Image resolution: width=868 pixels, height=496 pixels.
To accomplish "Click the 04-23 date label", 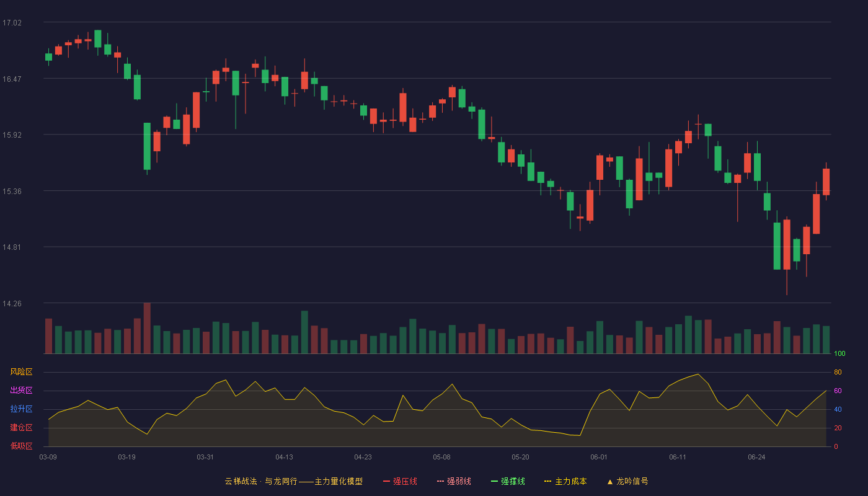I will pyautogui.click(x=363, y=457).
